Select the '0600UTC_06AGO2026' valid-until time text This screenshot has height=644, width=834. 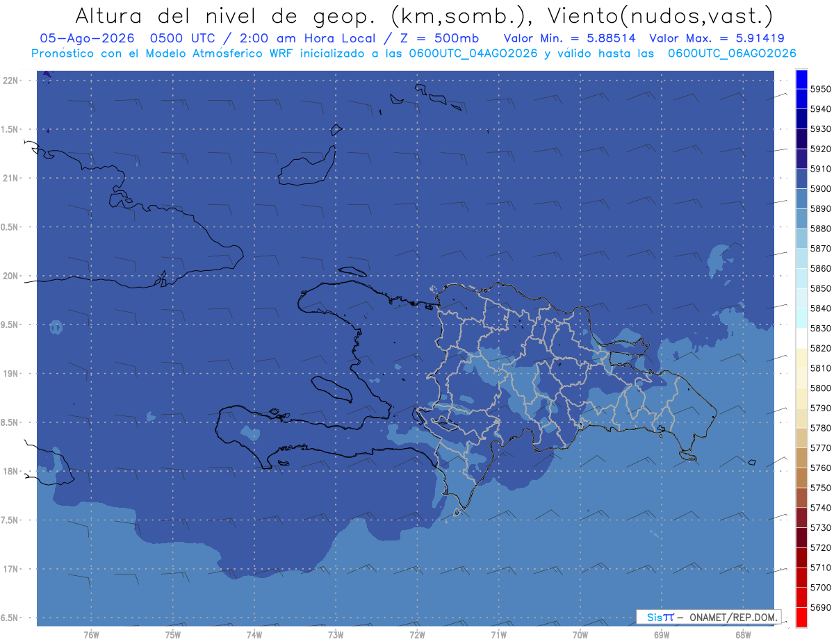click(732, 53)
